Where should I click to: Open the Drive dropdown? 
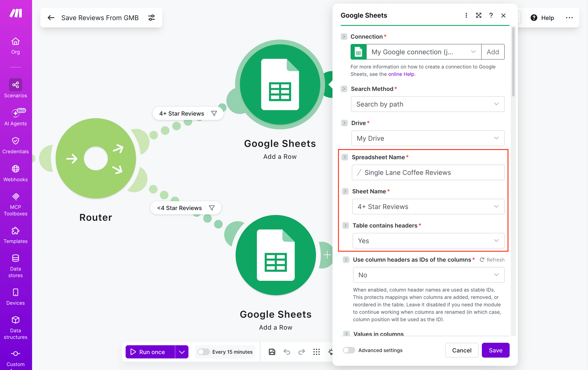[428, 138]
